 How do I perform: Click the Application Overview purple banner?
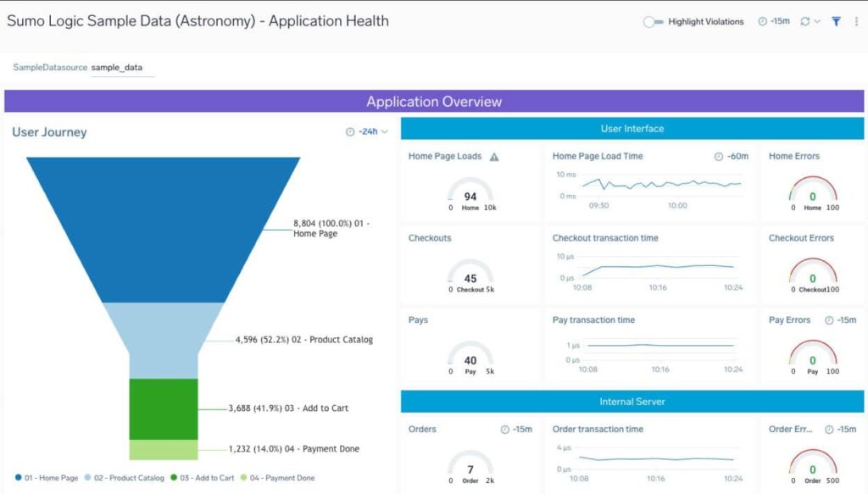point(434,102)
